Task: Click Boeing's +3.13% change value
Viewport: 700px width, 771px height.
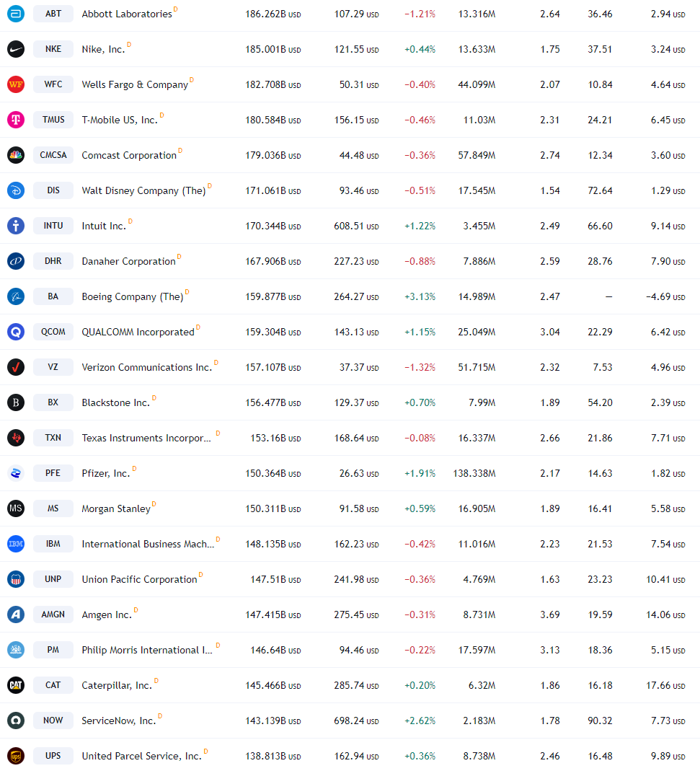Action: click(x=420, y=297)
